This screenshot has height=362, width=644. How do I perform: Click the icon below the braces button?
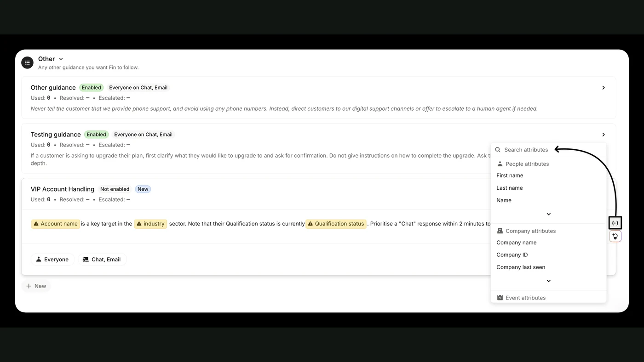(x=615, y=236)
